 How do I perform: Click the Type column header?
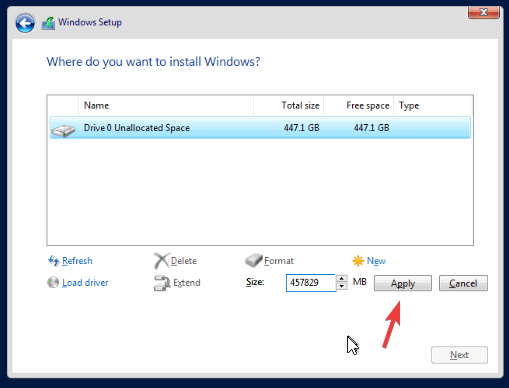coord(433,106)
